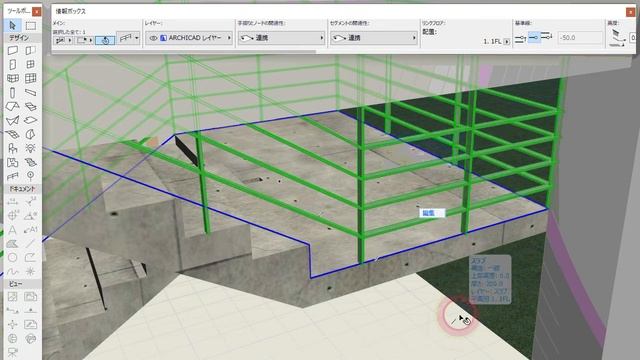Activate the highlighted rotate geometry method
Screen dimensions: 640x360
[105, 40]
